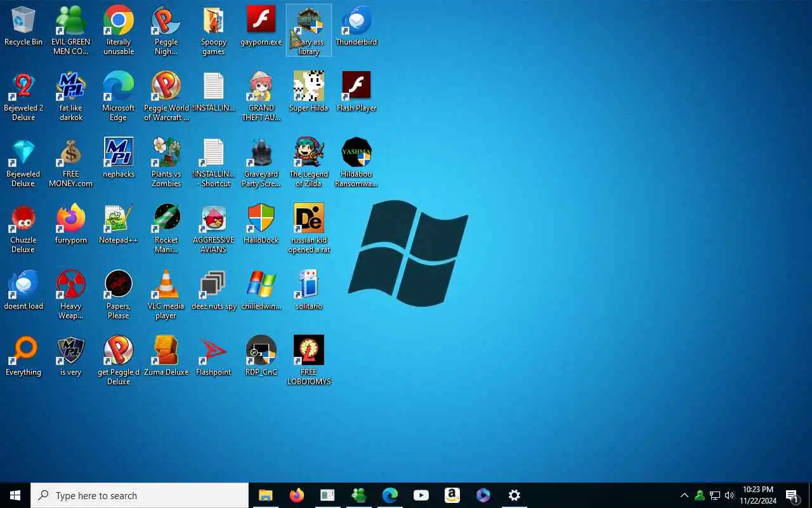Open the FREE MONEY.com money bag icon
The height and width of the screenshot is (508, 812).
point(71,163)
